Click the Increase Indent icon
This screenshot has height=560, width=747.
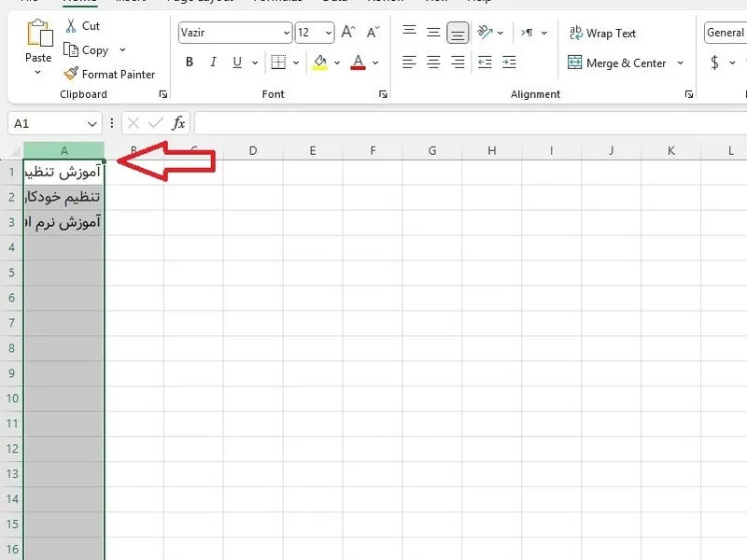[x=509, y=62]
